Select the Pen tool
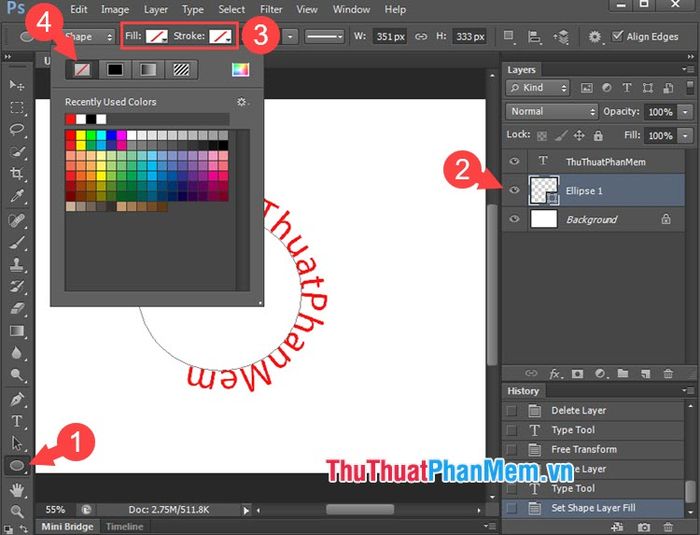 coord(17,399)
